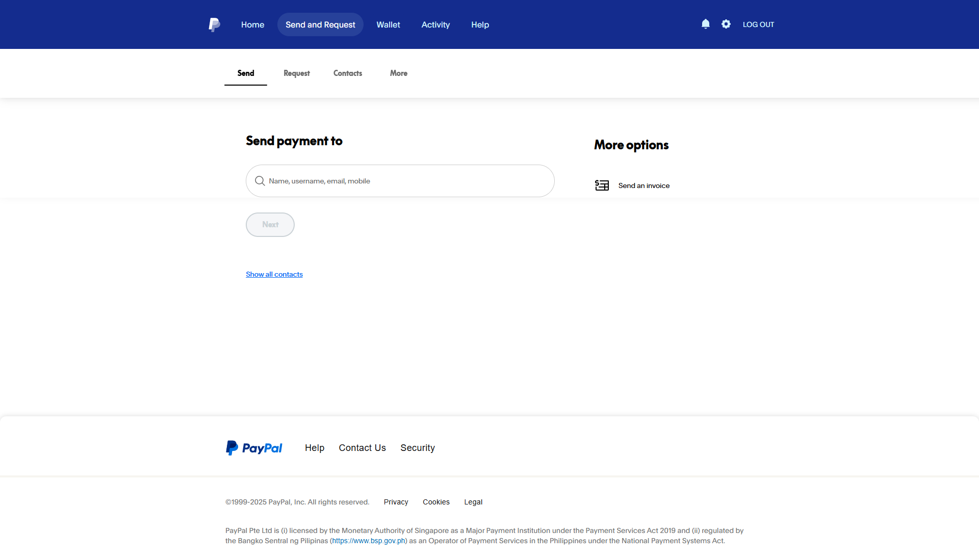The width and height of the screenshot is (979, 560).
Task: Open Contact Us footer link
Action: tap(362, 448)
